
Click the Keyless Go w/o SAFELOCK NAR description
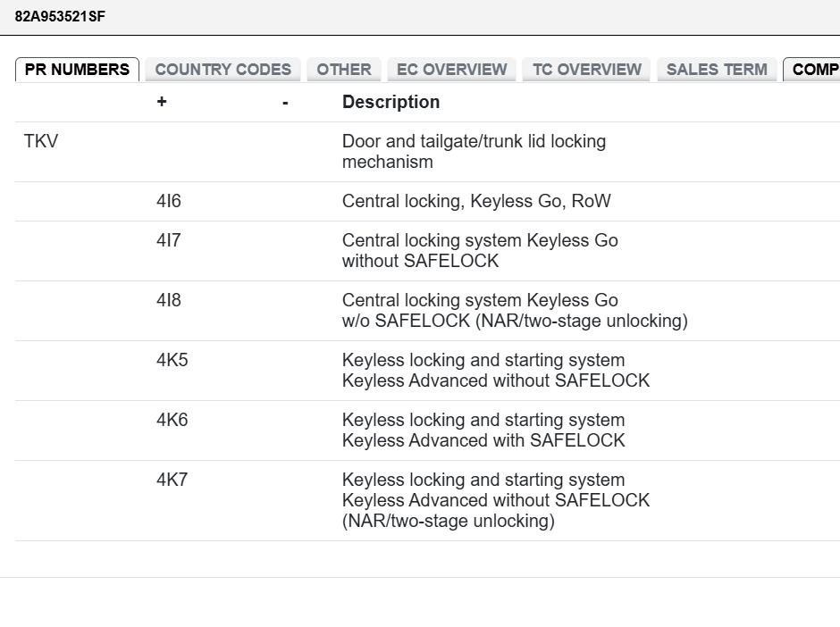coord(515,311)
